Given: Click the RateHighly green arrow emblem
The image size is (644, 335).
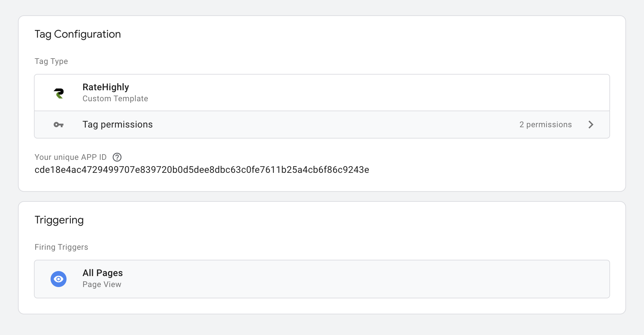Looking at the screenshot, I should (x=59, y=93).
